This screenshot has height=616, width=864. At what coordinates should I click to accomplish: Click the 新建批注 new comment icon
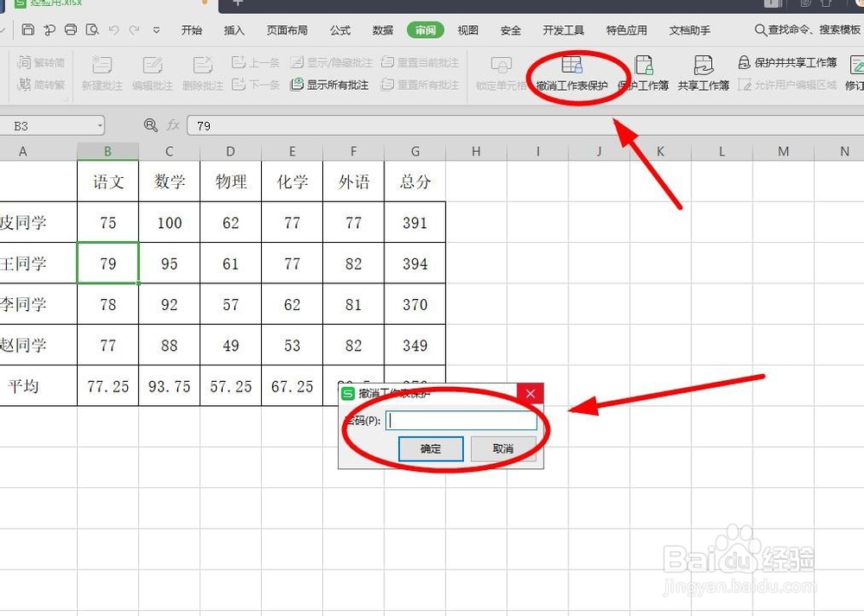click(x=102, y=73)
